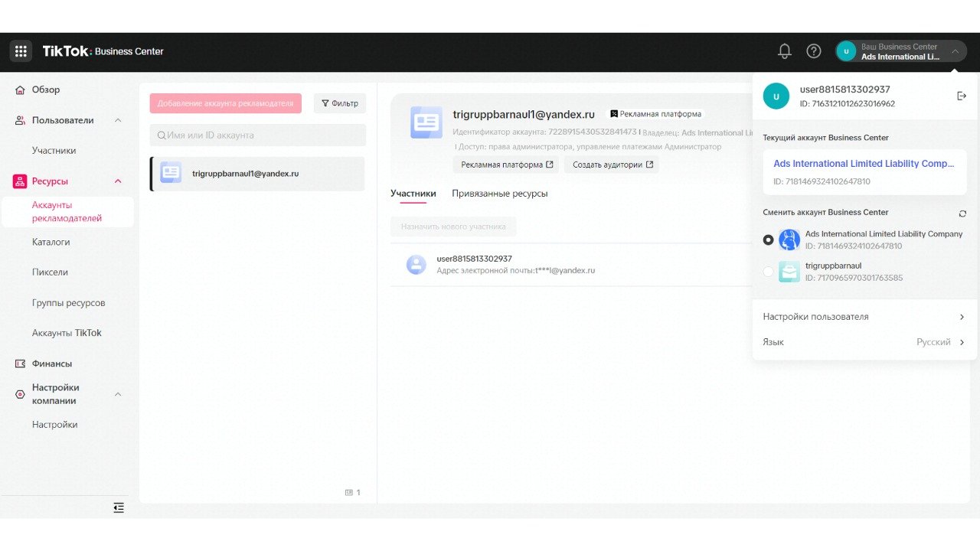The width and height of the screenshot is (980, 551).
Task: Click the trigruppbarnaul account icon
Action: [x=789, y=272]
